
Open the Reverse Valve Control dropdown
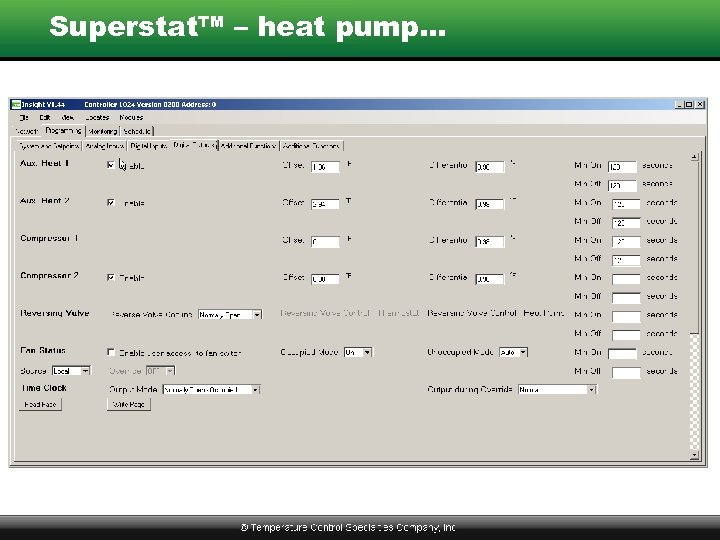(x=230, y=315)
